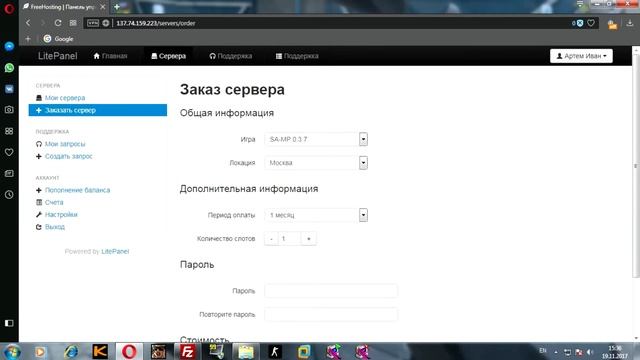Open Сервера in top navigation
This screenshot has height=360, width=640.
(x=168, y=56)
